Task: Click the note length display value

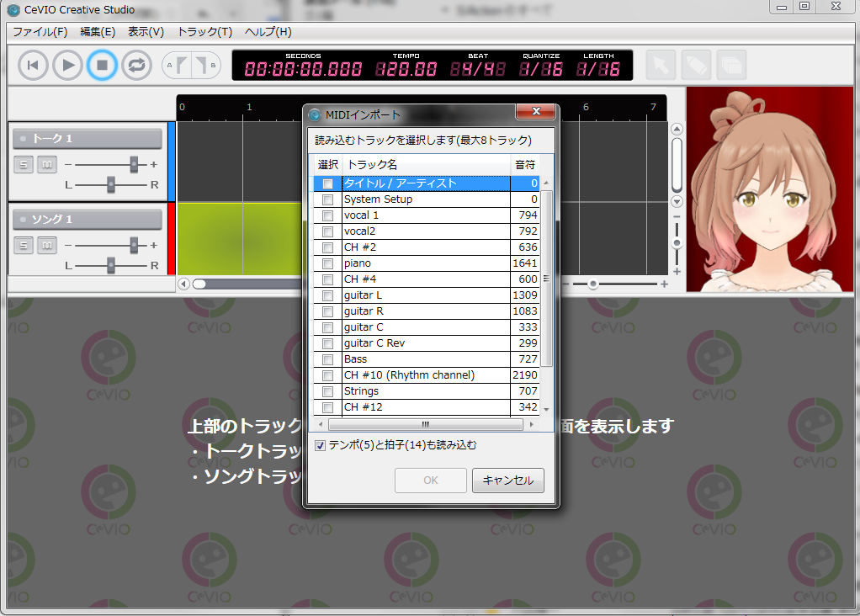Action: point(598,69)
